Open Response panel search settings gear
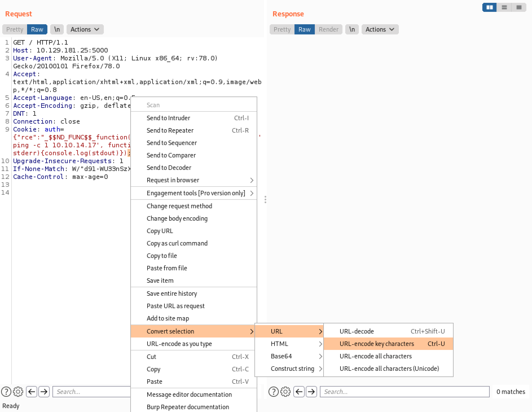This screenshot has height=412, width=532. coord(285,392)
